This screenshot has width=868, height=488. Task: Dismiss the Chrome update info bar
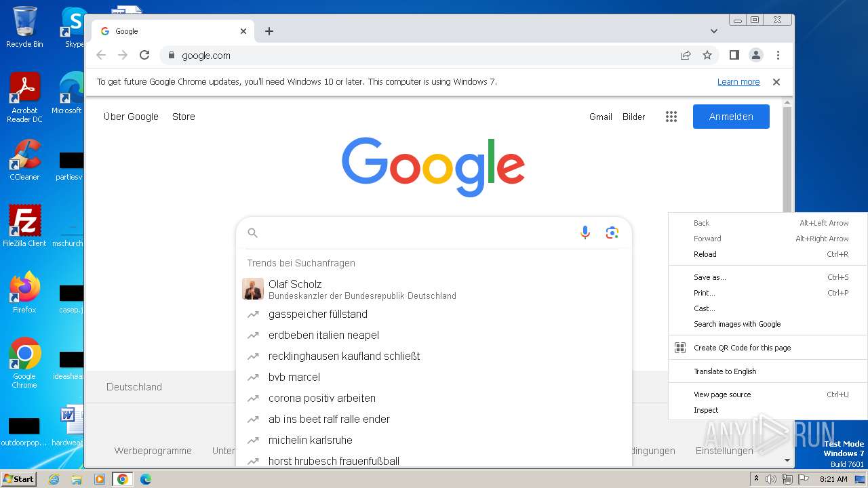coord(776,82)
